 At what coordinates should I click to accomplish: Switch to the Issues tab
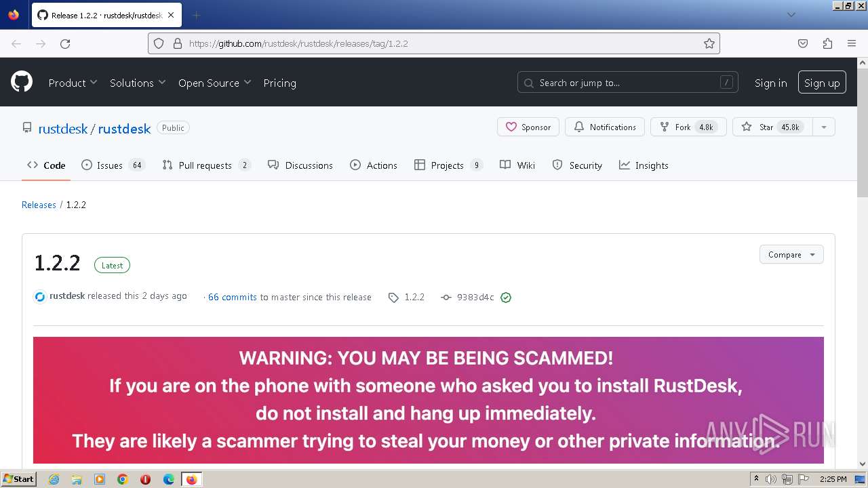(113, 165)
